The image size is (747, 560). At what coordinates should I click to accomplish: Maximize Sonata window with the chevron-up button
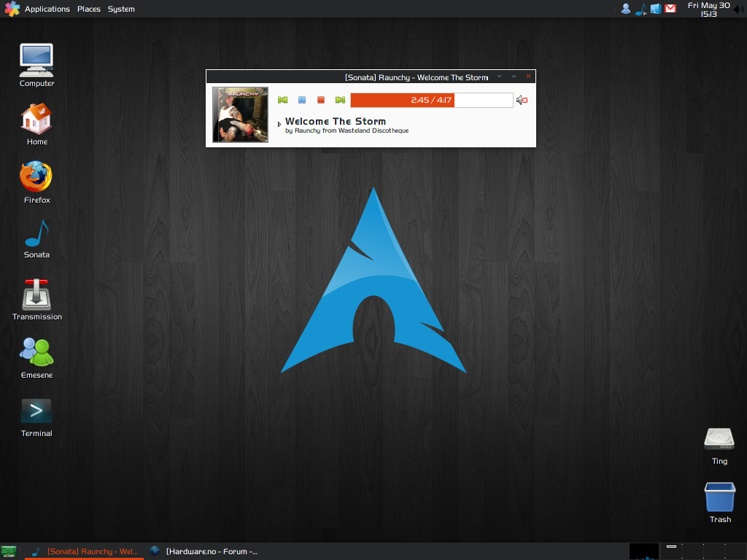pyautogui.click(x=514, y=76)
